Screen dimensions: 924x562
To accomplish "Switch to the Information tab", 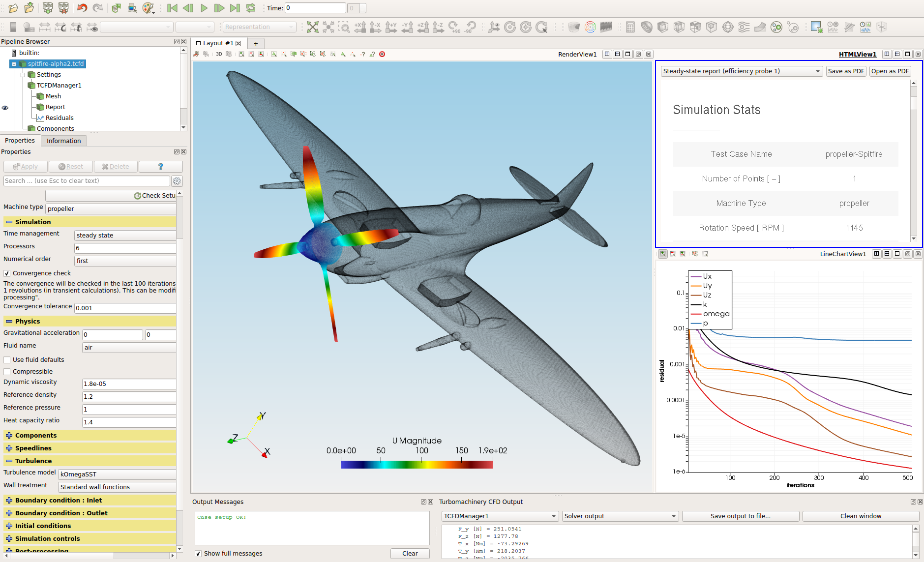I will [x=63, y=141].
